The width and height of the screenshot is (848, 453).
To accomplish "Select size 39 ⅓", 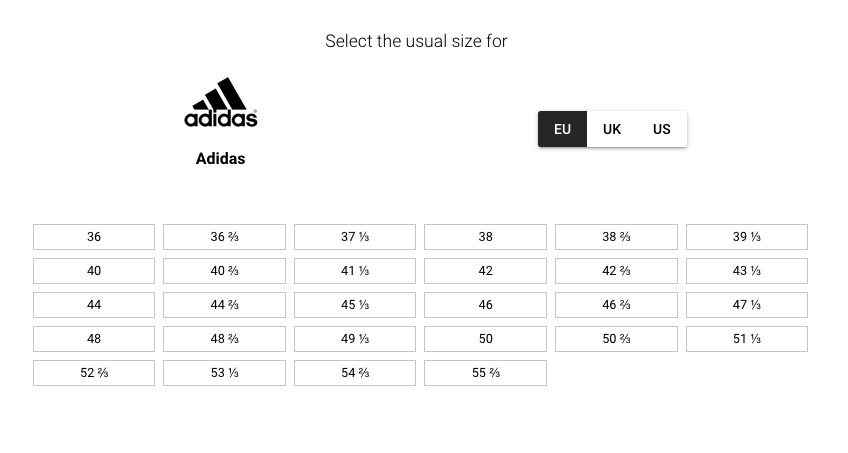I will pyautogui.click(x=747, y=237).
